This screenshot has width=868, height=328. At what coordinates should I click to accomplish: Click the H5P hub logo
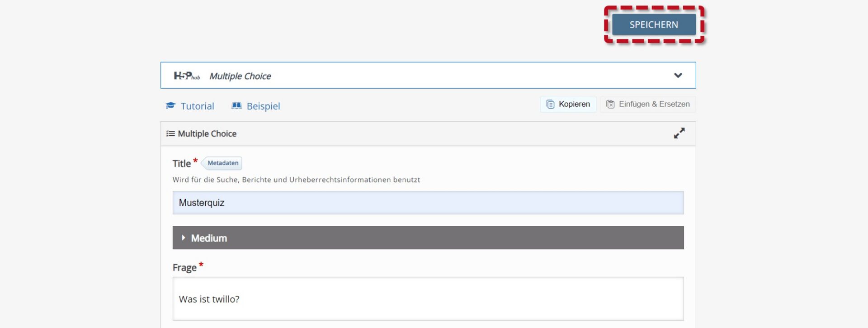187,76
